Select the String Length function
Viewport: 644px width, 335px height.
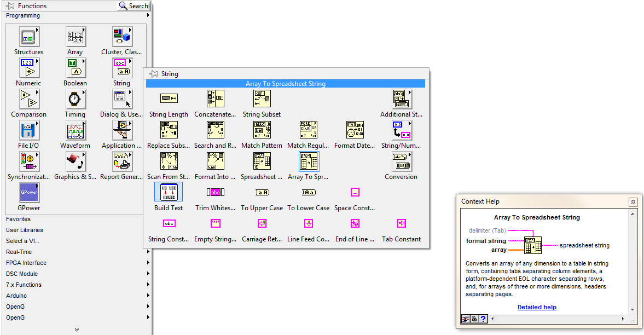point(169,99)
